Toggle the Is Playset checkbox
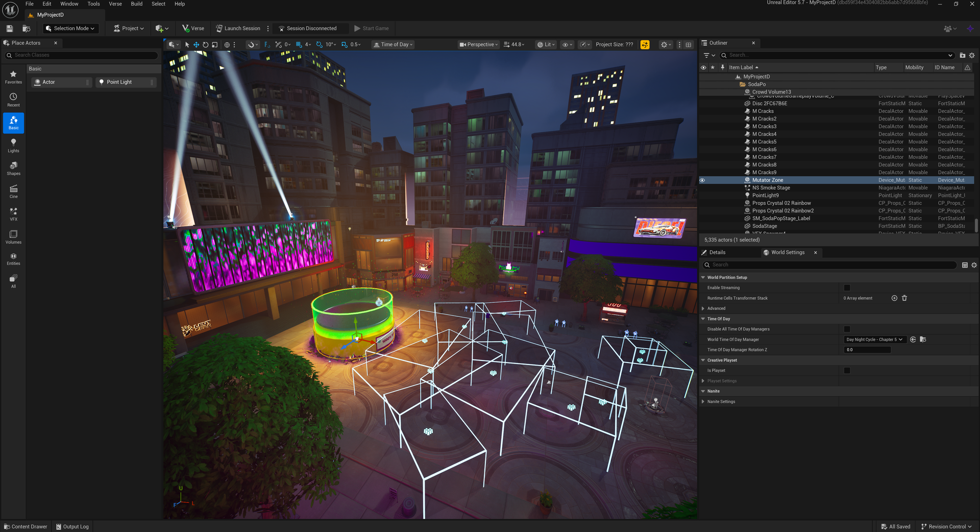 tap(847, 371)
